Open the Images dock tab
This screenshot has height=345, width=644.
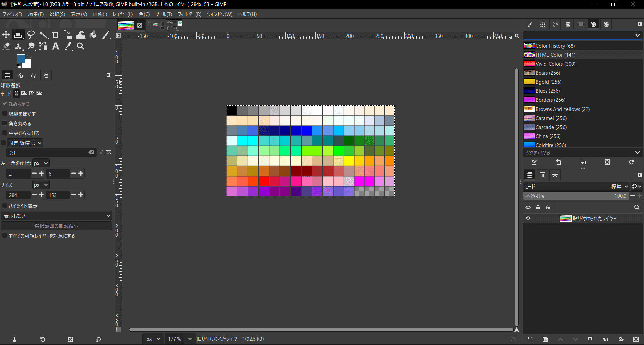(46, 75)
